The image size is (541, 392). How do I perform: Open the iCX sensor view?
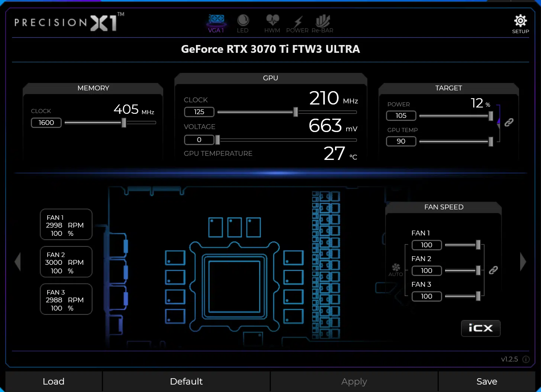click(481, 328)
